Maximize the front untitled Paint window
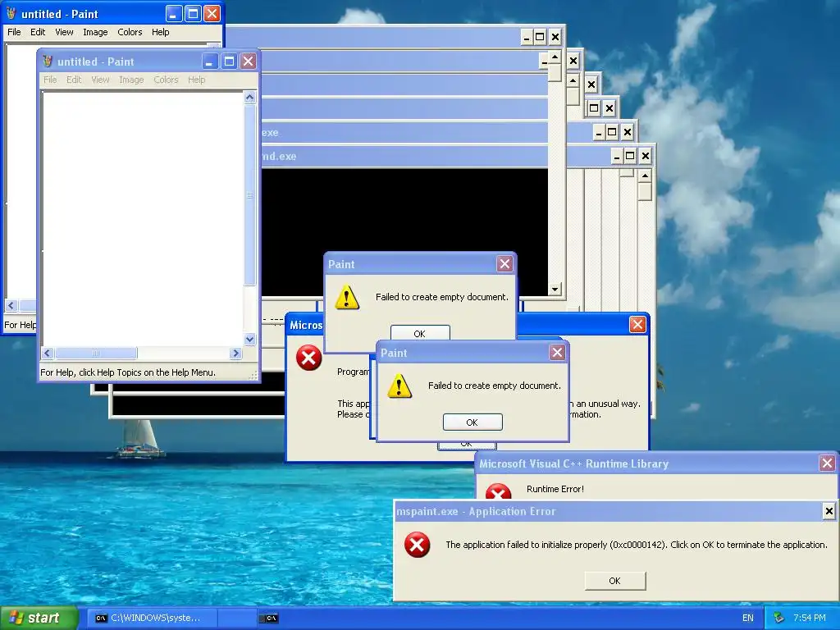840x630 pixels. 230,62
